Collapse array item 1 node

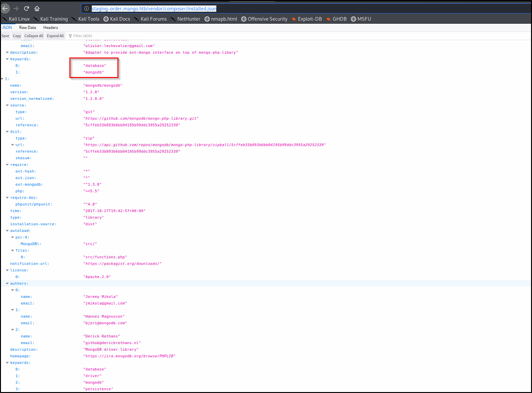tap(2, 79)
